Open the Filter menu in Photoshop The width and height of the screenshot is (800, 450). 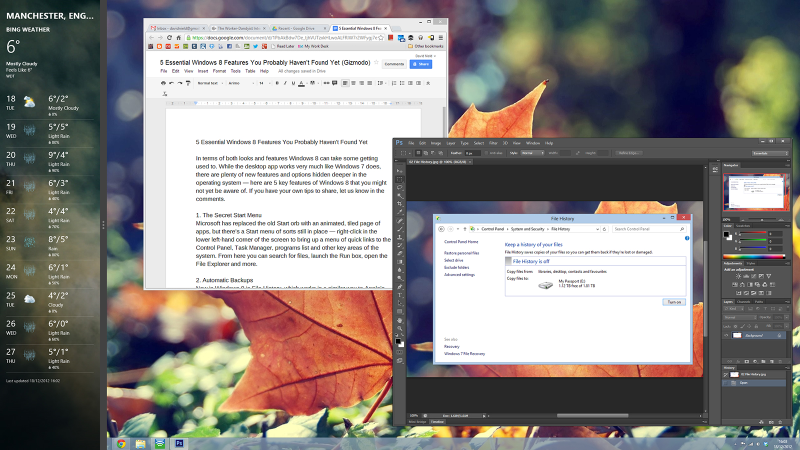493,143
